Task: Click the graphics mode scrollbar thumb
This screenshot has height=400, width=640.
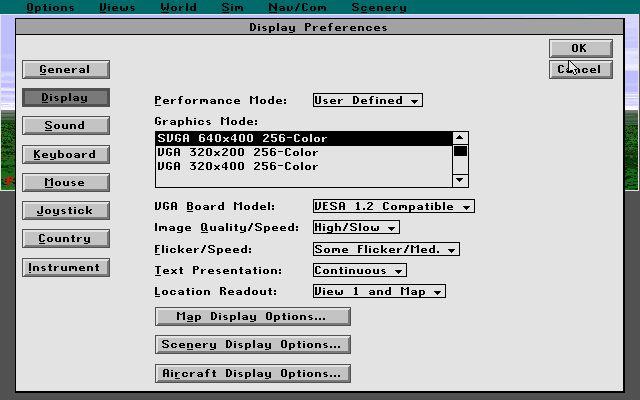Action: pos(460,151)
